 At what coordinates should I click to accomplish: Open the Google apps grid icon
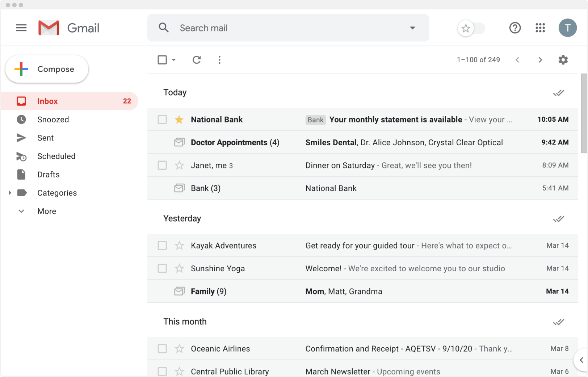click(x=540, y=28)
